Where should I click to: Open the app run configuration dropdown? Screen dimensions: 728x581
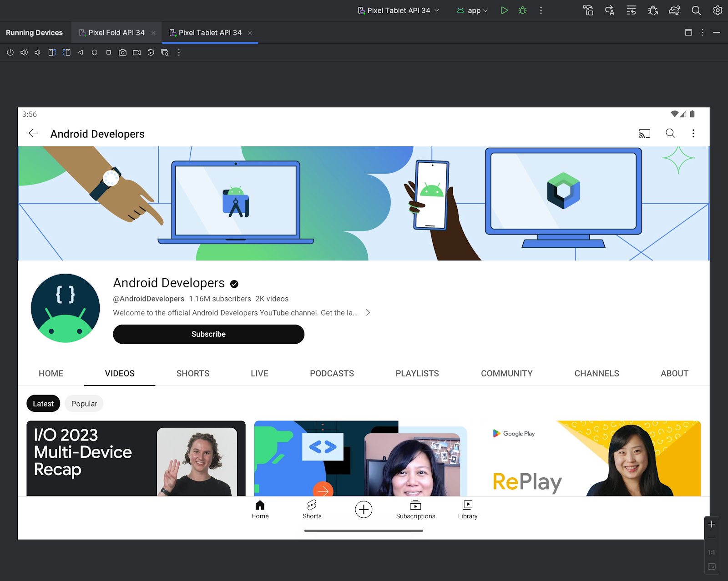[x=472, y=10]
